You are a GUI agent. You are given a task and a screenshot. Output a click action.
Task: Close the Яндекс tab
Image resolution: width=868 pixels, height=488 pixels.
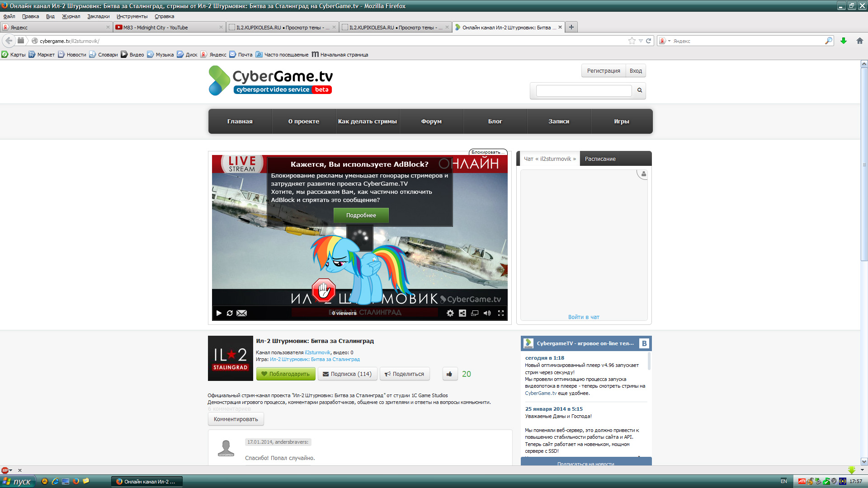[x=108, y=27]
